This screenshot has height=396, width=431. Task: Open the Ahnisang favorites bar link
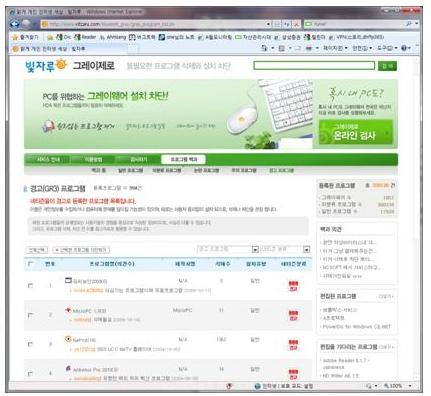[x=113, y=37]
